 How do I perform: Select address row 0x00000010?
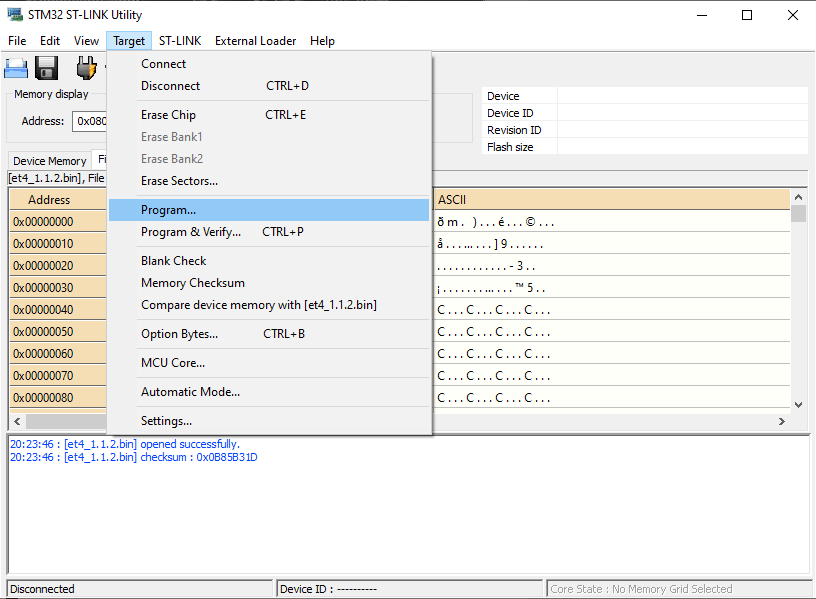[58, 244]
